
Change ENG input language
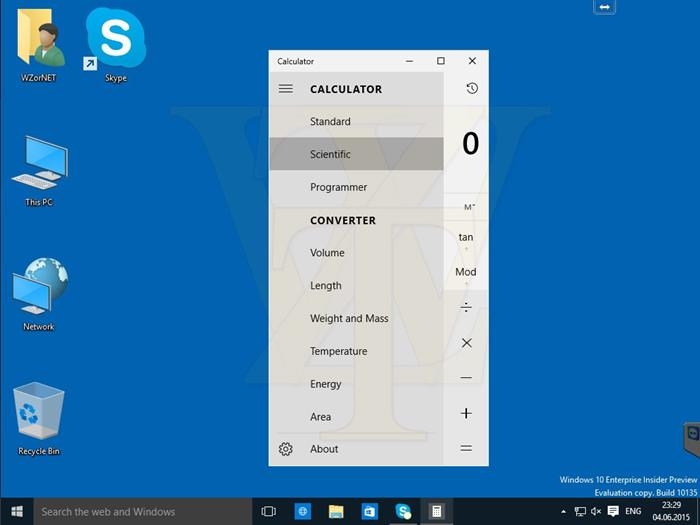tap(633, 512)
